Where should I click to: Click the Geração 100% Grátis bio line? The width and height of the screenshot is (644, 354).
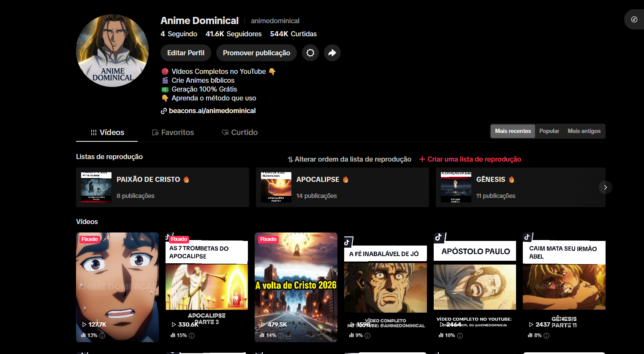(x=199, y=89)
